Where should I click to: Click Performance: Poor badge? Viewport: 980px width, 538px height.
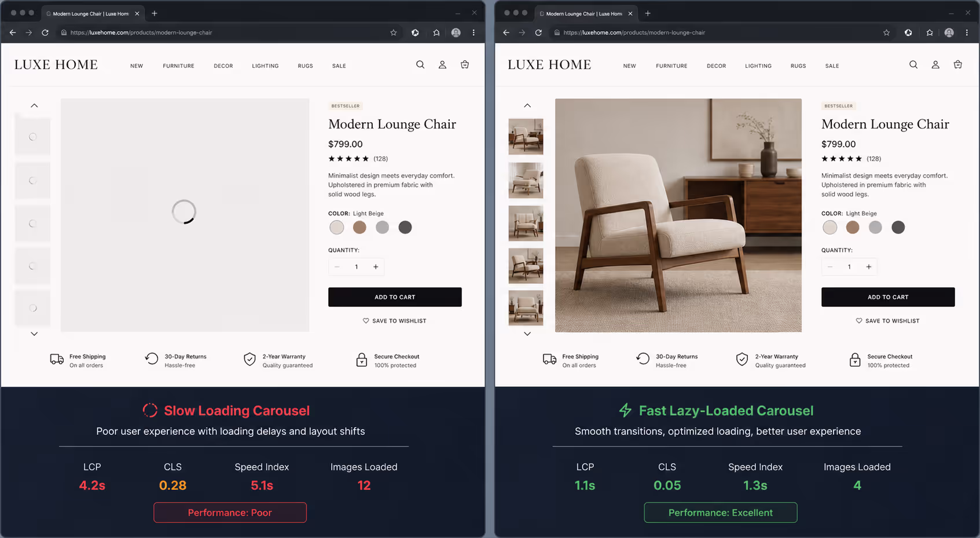[230, 513]
